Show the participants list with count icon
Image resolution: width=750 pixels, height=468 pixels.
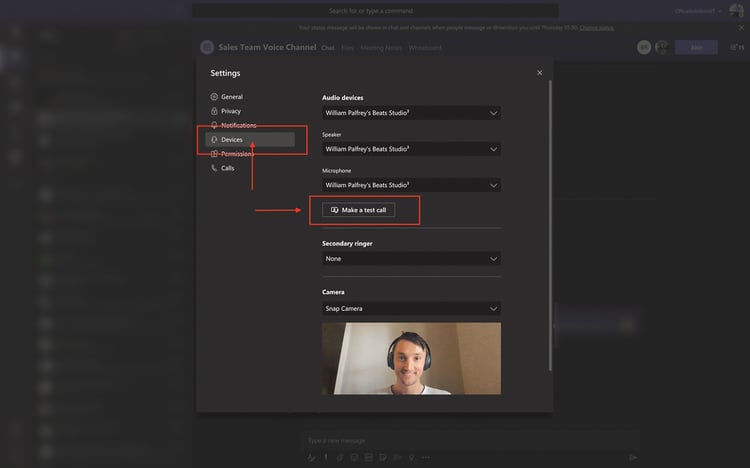tap(737, 47)
